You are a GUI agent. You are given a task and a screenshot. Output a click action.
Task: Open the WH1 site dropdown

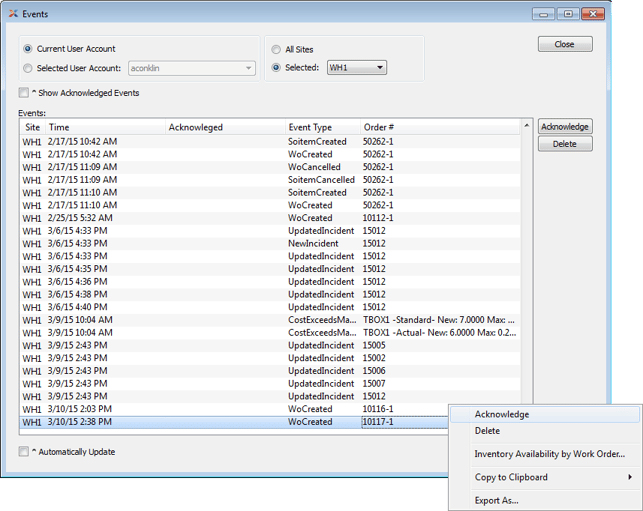point(356,68)
